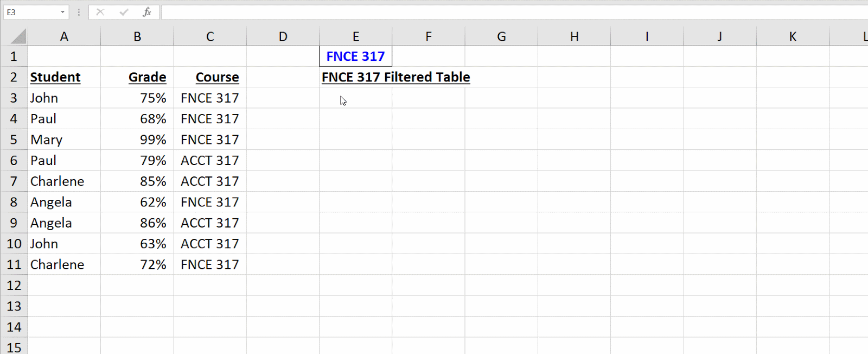Screen dimensions: 868x354
Task: Select column C header
Action: (210, 37)
